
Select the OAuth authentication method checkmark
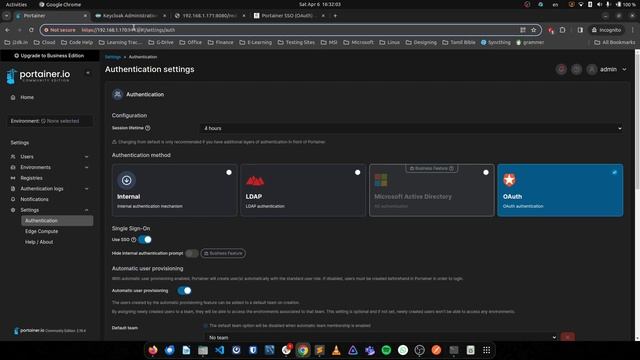pyautogui.click(x=614, y=172)
